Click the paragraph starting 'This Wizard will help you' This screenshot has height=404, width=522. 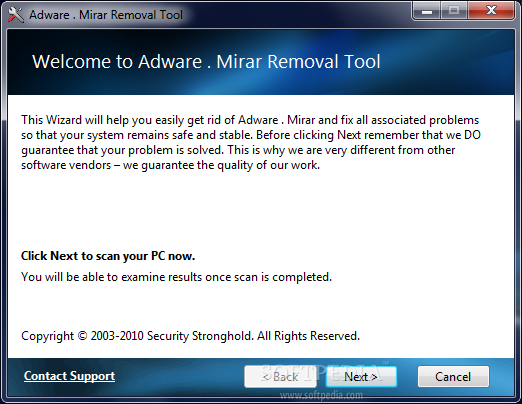(x=251, y=142)
